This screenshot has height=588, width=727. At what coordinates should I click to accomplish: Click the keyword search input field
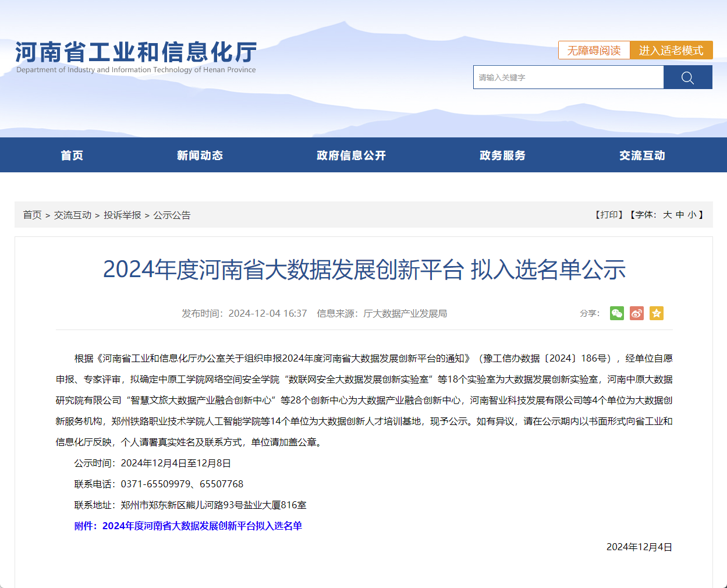[x=568, y=77]
